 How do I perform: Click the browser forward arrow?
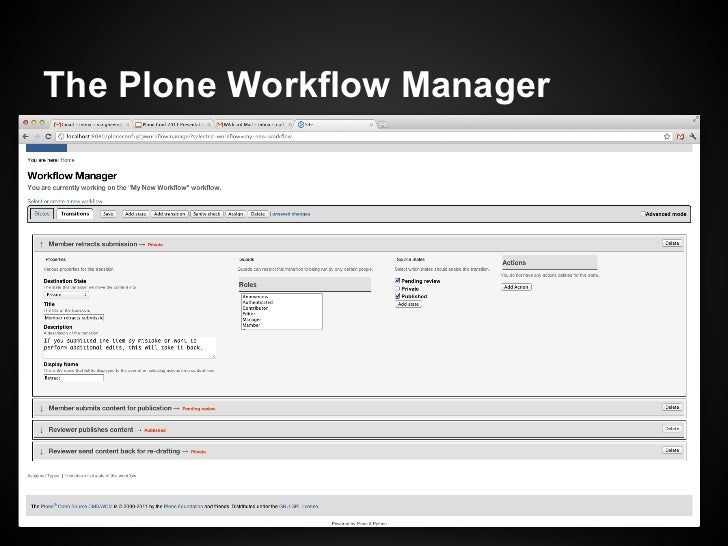click(x=37, y=136)
